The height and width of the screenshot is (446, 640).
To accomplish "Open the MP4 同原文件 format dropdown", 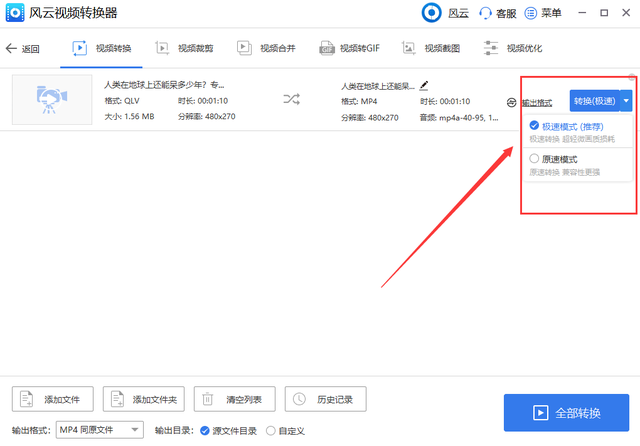I will coord(100,430).
